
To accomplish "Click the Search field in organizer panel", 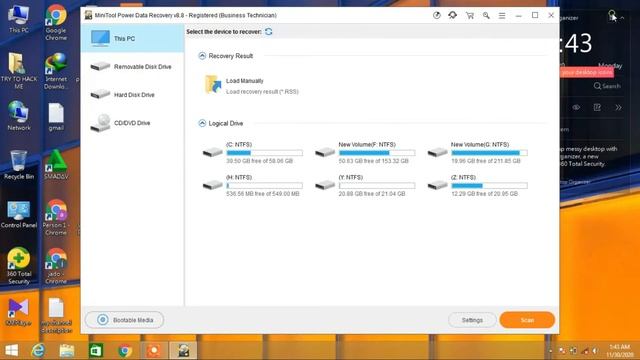I will [x=607, y=86].
